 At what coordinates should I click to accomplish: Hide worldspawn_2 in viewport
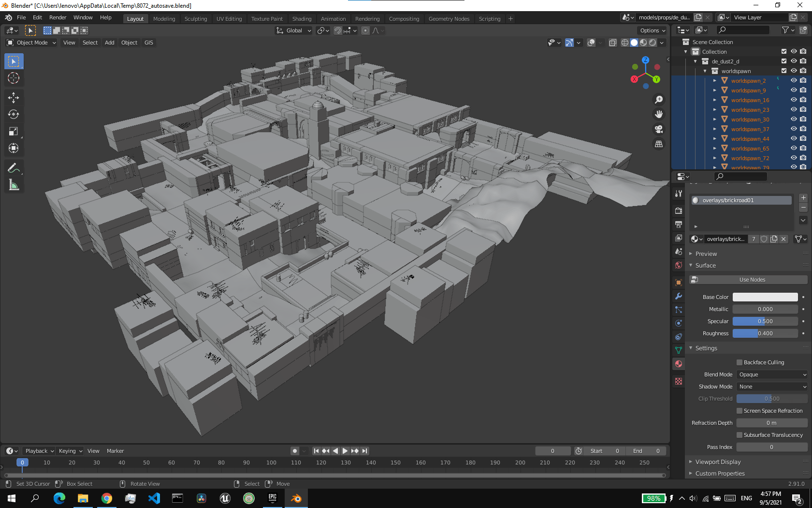coord(794,80)
